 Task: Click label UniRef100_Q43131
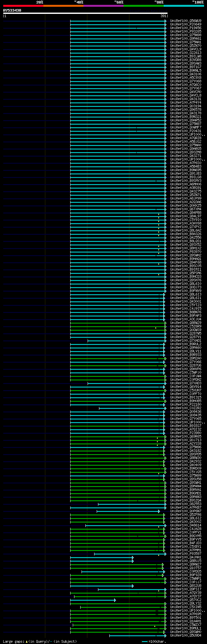tap(186, 99)
